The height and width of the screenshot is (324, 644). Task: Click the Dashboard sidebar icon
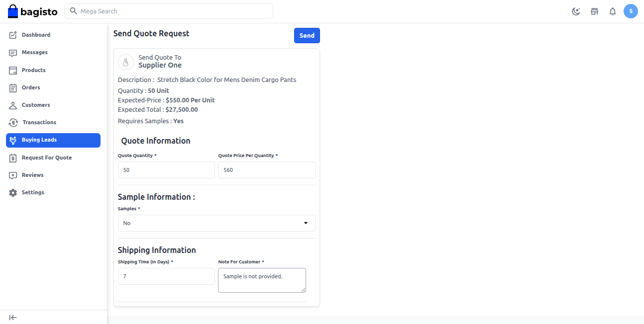tap(13, 35)
